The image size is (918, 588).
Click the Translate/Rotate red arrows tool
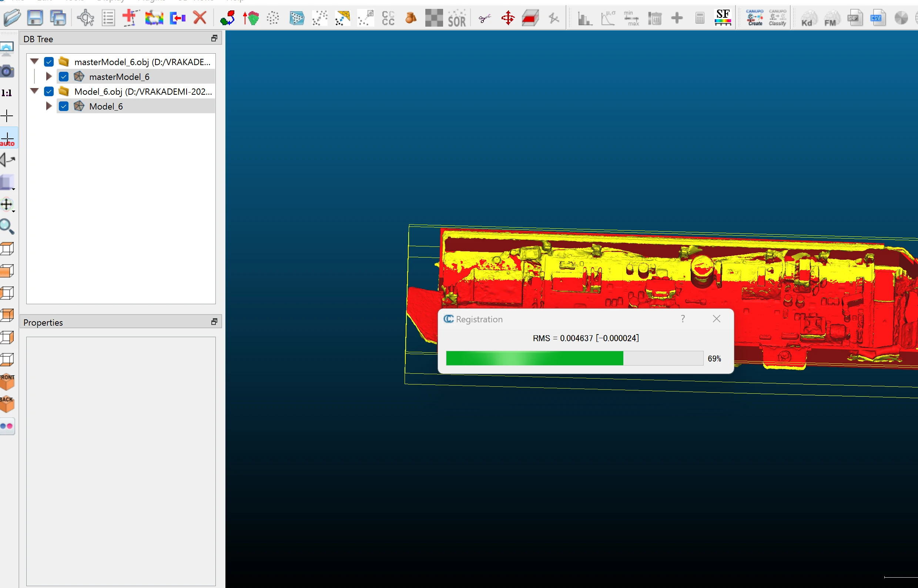pyautogui.click(x=507, y=18)
